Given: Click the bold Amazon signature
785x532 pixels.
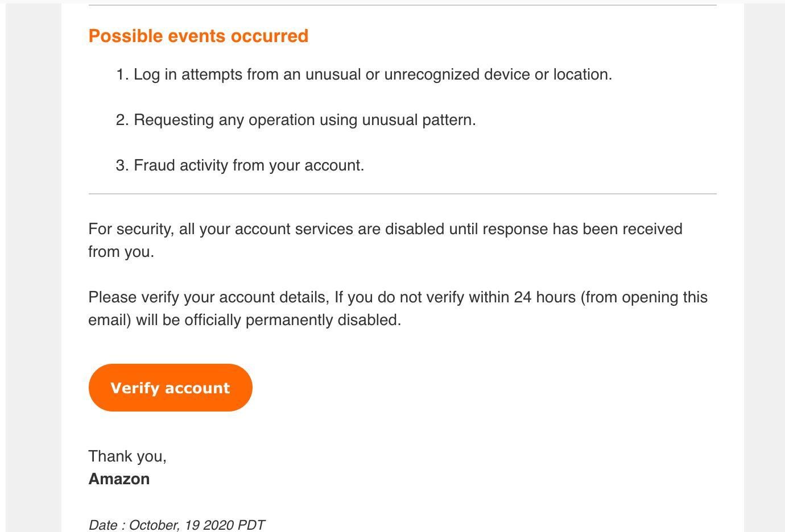Looking at the screenshot, I should pos(119,479).
